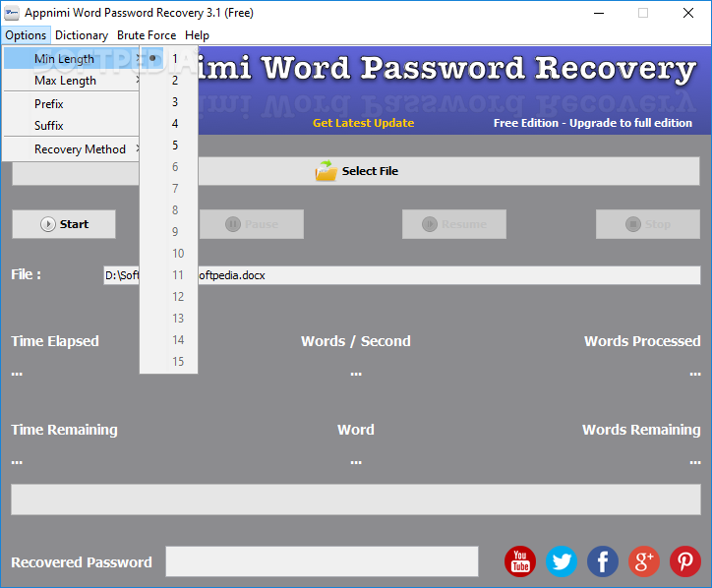Select min length 2

pyautogui.click(x=168, y=81)
